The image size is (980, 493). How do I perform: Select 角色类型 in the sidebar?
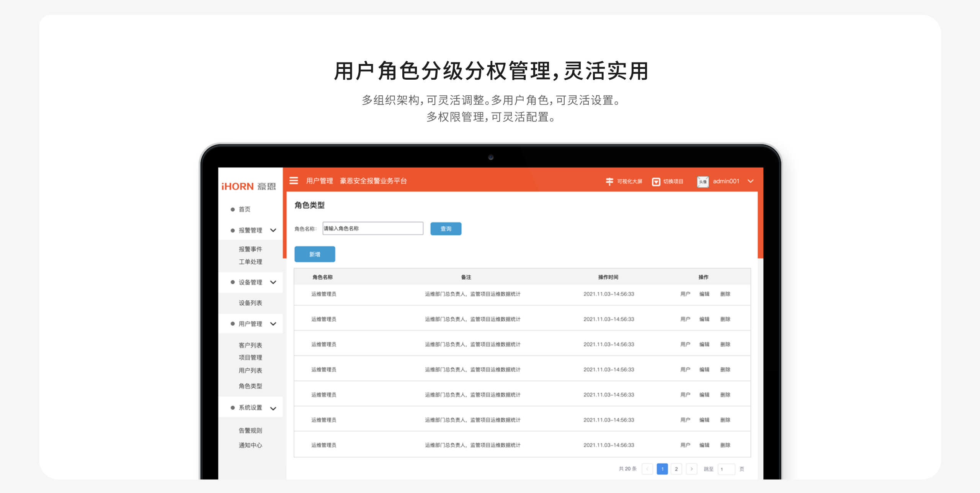(250, 386)
